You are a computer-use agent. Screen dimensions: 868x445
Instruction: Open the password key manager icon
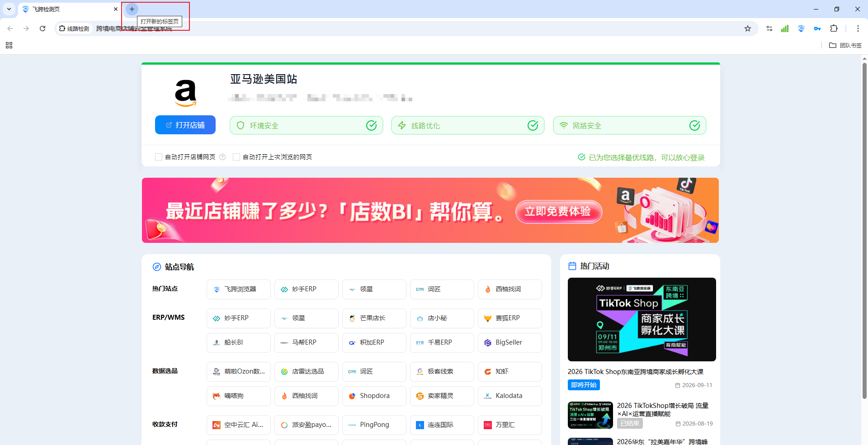coord(817,28)
